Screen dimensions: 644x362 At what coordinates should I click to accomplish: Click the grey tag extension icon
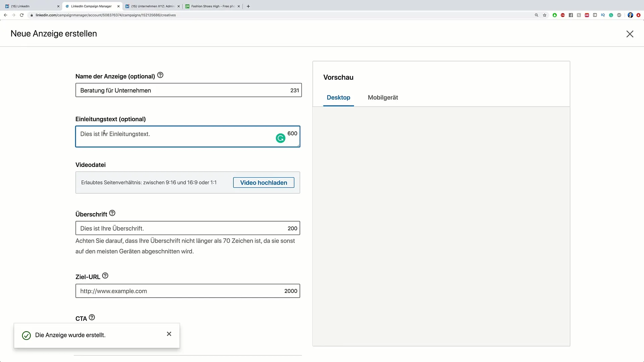point(595,15)
